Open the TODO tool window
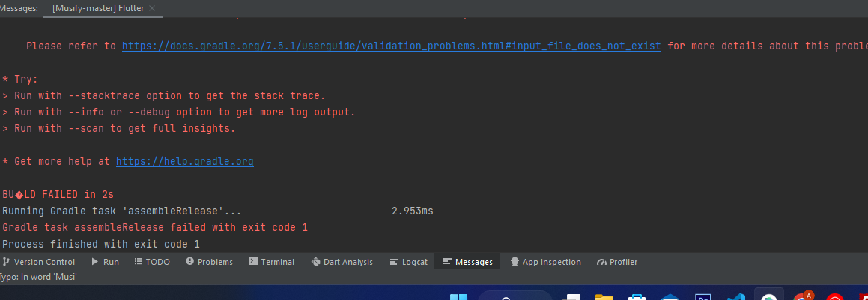 coord(152,262)
